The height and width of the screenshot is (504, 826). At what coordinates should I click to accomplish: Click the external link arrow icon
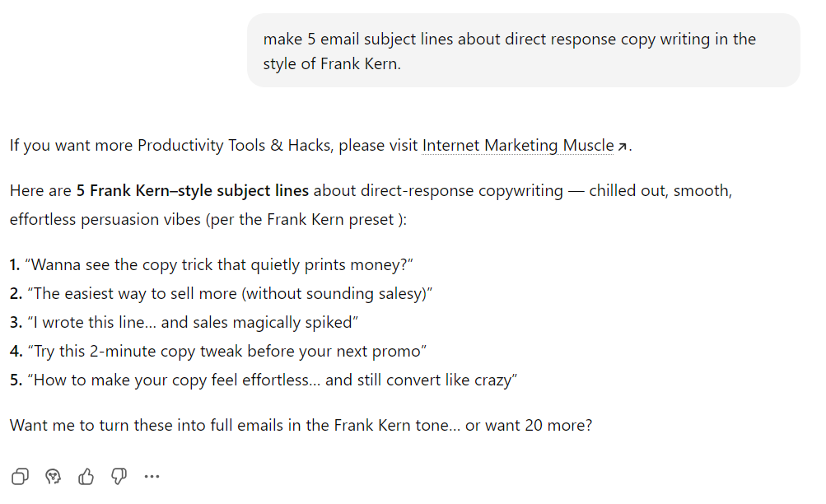coord(623,145)
